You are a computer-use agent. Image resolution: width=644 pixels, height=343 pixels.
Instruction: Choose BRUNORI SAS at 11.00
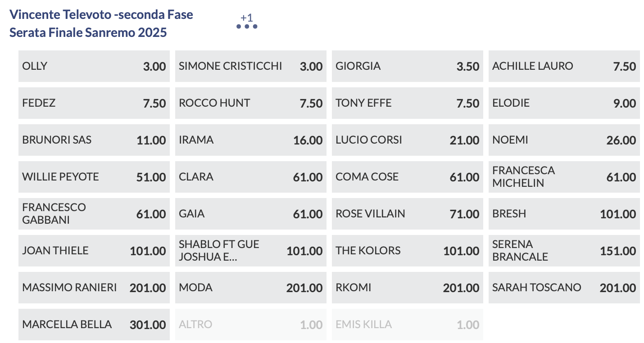[94, 140]
